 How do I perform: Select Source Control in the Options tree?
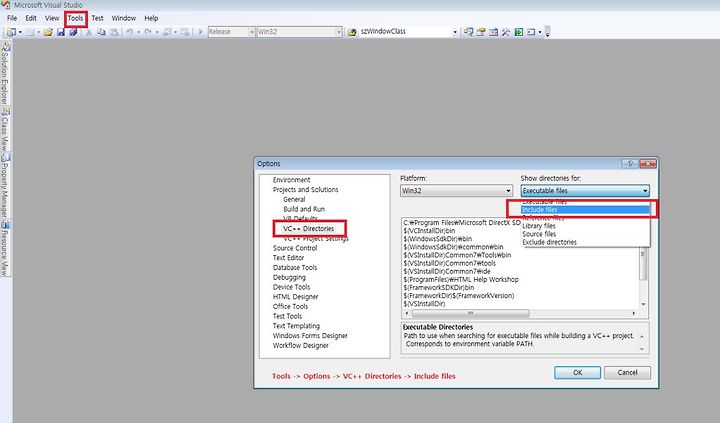click(x=295, y=248)
